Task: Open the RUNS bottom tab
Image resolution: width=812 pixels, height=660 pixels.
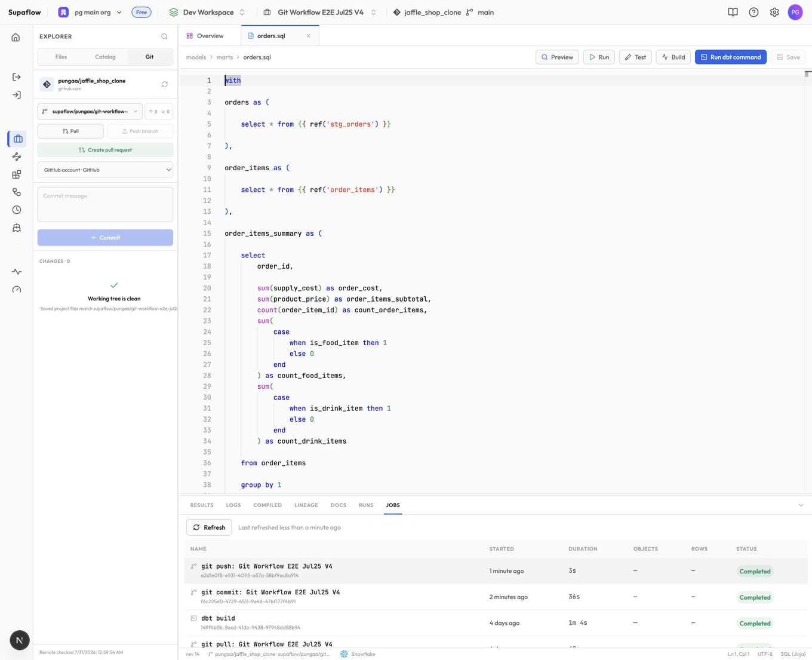Action: pos(366,505)
